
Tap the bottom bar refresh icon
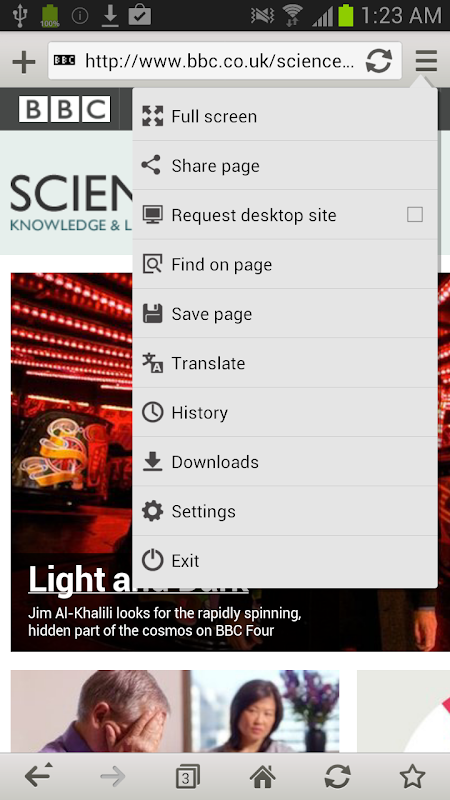coord(337,777)
